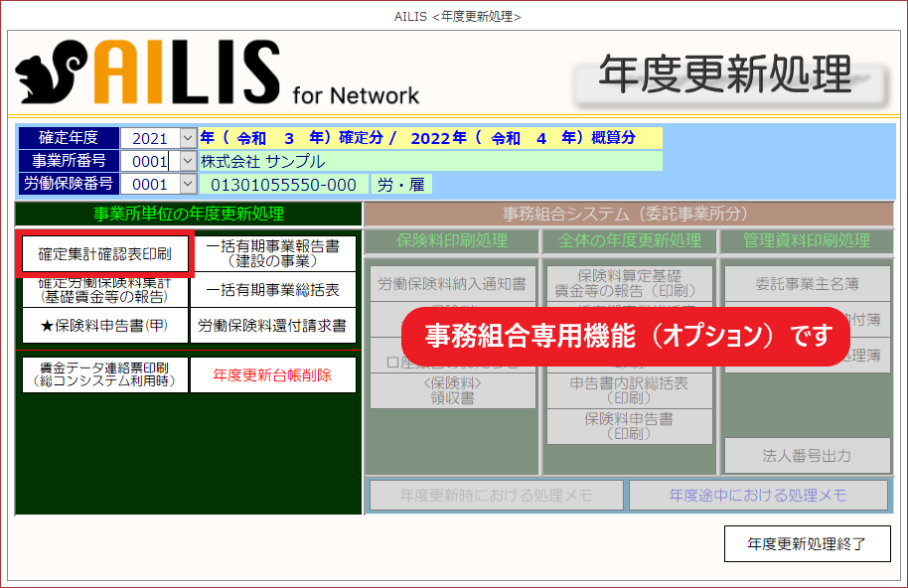908x588 pixels.
Task: Open 一括有期事業報告書（建設の事業）
Action: tap(272, 253)
